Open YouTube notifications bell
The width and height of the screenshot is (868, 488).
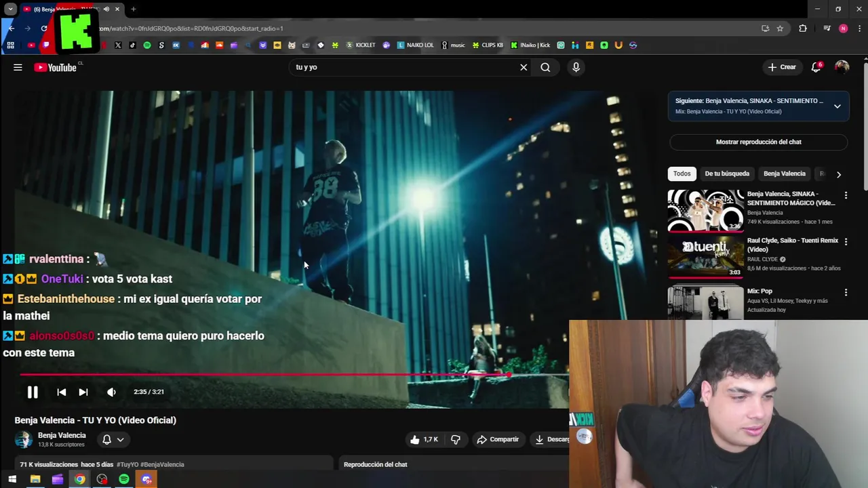pos(816,67)
